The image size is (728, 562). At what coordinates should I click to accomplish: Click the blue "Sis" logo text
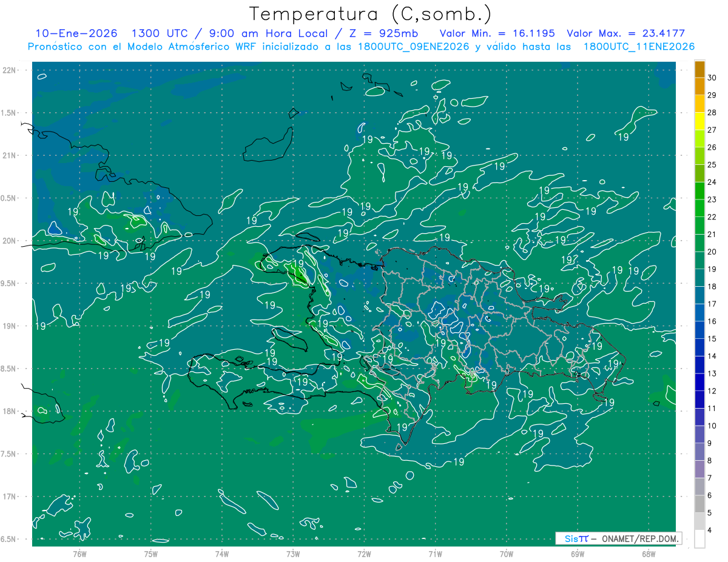(x=571, y=538)
